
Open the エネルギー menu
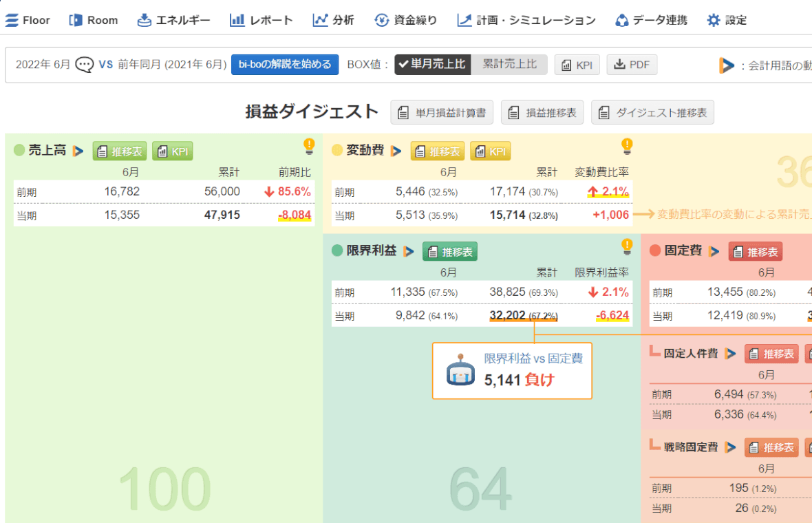coord(173,20)
